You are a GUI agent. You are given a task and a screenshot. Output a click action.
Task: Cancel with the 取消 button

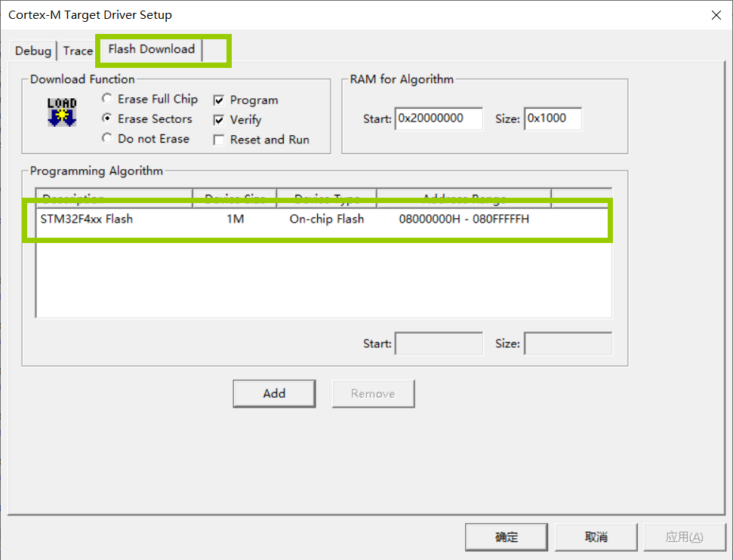point(596,537)
